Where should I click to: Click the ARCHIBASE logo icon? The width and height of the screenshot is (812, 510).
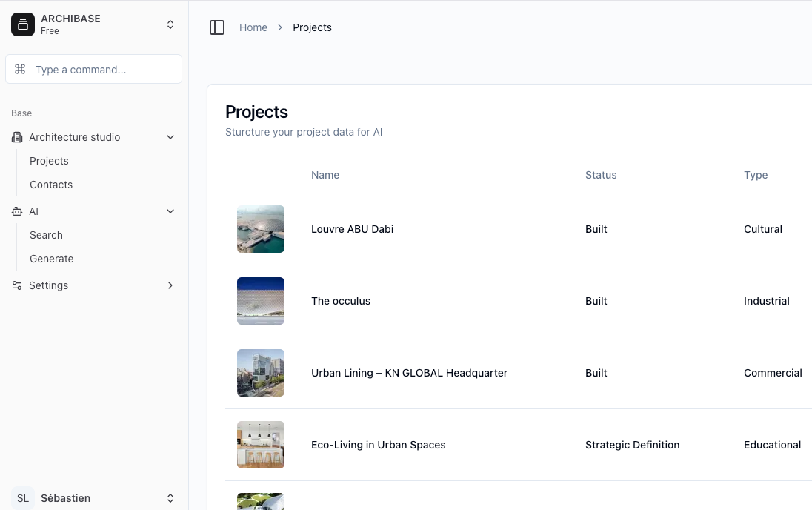coord(23,24)
